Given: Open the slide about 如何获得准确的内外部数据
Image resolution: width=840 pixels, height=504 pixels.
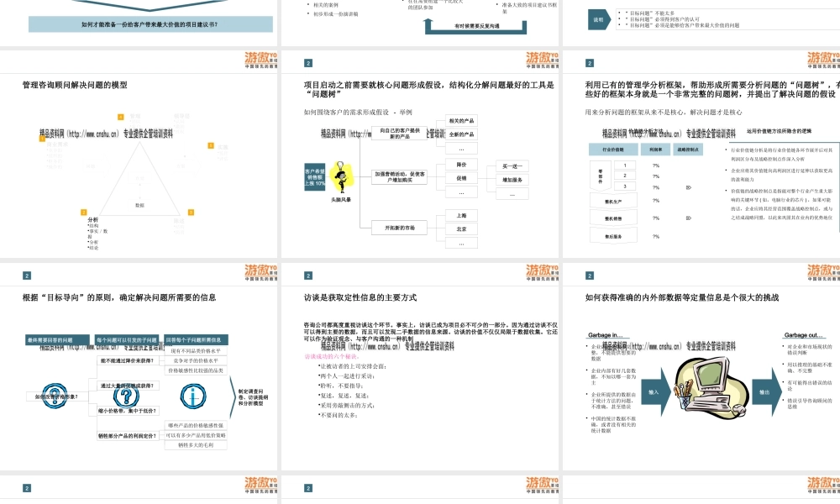Looking at the screenshot, I should tap(701, 366).
